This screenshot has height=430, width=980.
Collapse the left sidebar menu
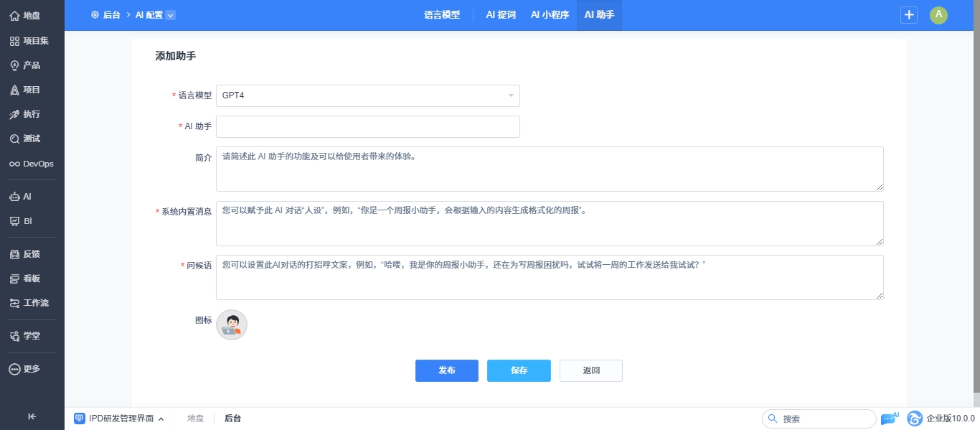pyautogui.click(x=32, y=416)
